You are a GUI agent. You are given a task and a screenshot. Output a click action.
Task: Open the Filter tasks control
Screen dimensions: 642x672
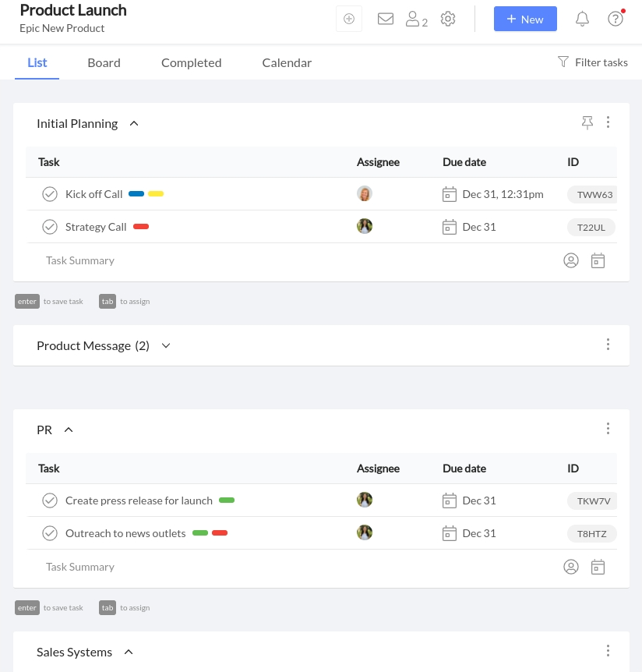click(592, 62)
